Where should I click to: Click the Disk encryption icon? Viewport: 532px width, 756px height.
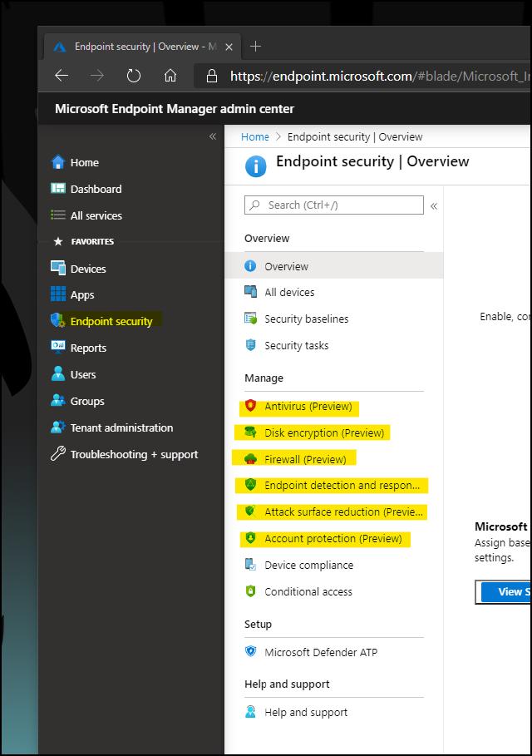pos(250,432)
